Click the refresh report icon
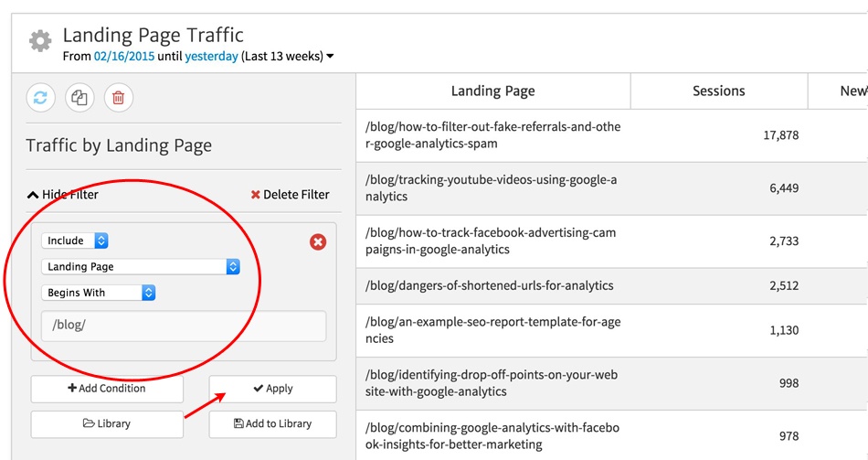The height and width of the screenshot is (460, 868). 41,98
